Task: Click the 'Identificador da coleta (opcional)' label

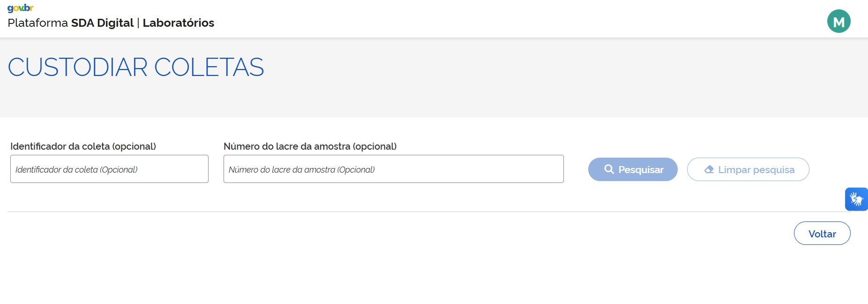Action: (83, 146)
